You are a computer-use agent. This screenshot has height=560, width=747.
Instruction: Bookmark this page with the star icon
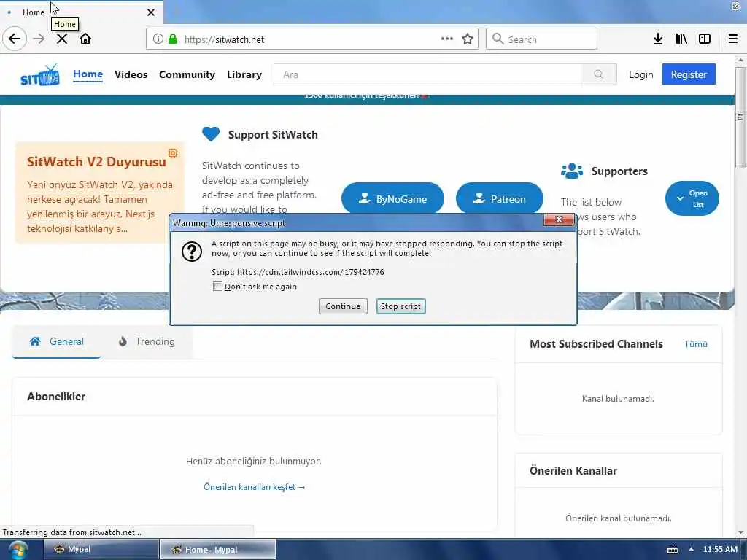(468, 39)
